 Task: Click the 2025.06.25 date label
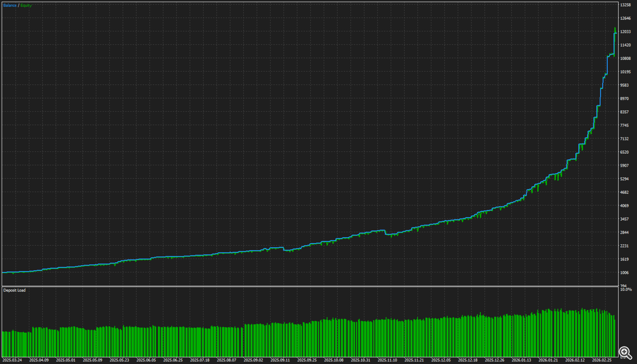coord(173,360)
